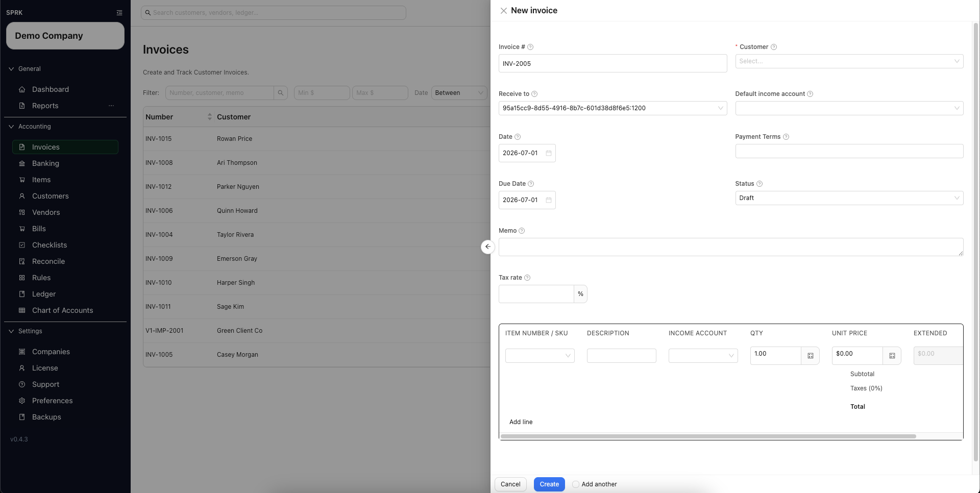Click customer name Green Client Co
Viewport: 980px width, 493px height.
click(239, 331)
